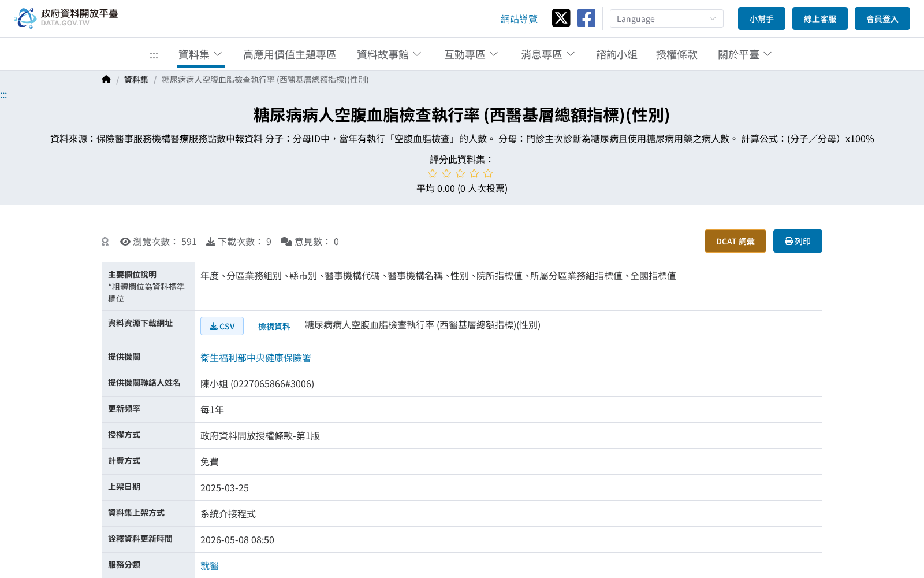Click the DCAT 詞彙 button
This screenshot has width=924, height=578.
(x=735, y=241)
